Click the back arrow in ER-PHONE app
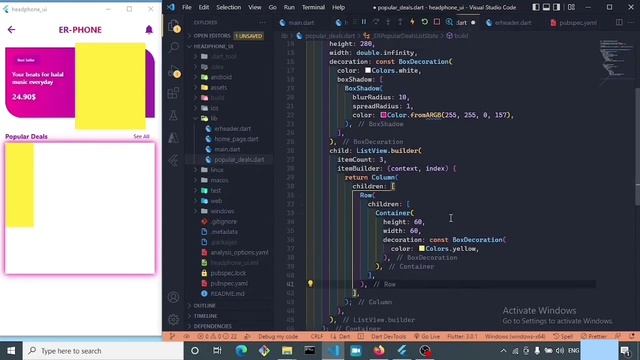Image resolution: width=640 pixels, height=360 pixels. pos(11,29)
